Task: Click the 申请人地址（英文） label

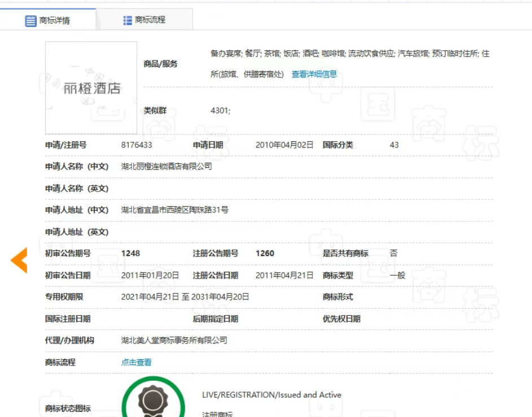Action: point(77,232)
